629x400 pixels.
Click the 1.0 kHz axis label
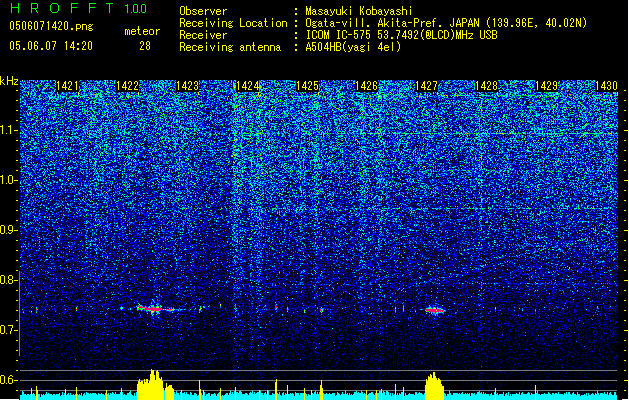(x=8, y=180)
